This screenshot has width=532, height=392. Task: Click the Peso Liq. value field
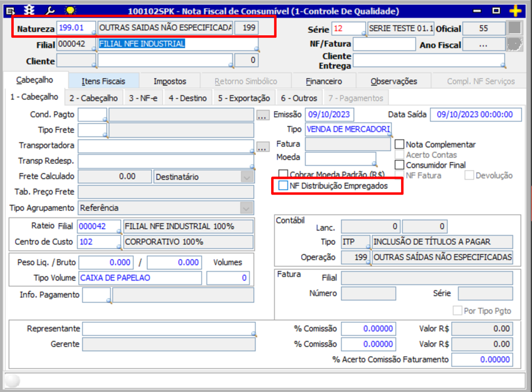[x=106, y=263]
